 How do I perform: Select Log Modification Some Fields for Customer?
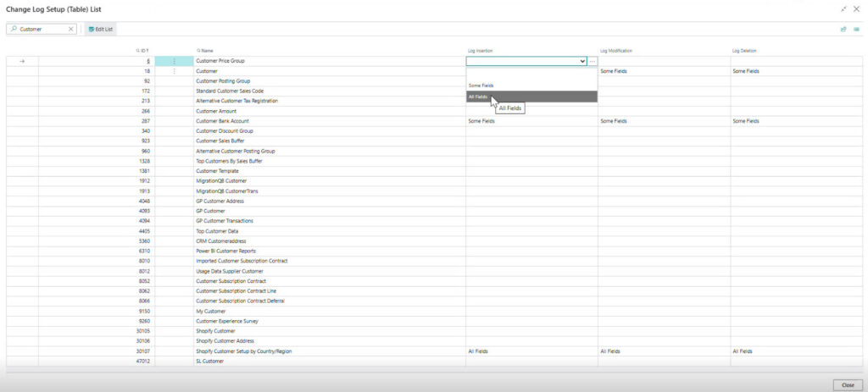point(664,71)
